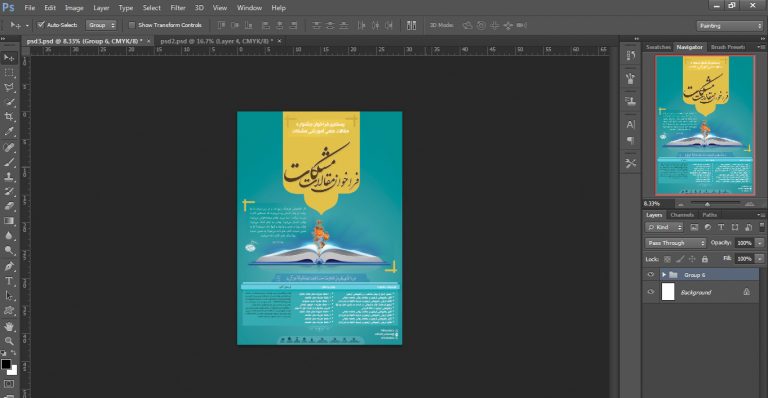Select the Gradient tool
This screenshot has width=768, height=398.
(9, 221)
